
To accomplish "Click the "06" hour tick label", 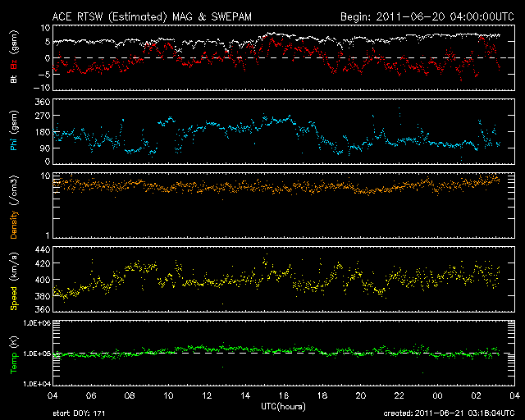I will [91, 396].
